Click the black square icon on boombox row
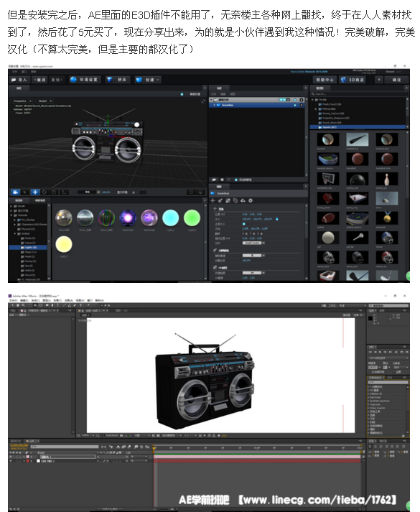This screenshot has width=420, height=512. pyautogui.click(x=302, y=105)
